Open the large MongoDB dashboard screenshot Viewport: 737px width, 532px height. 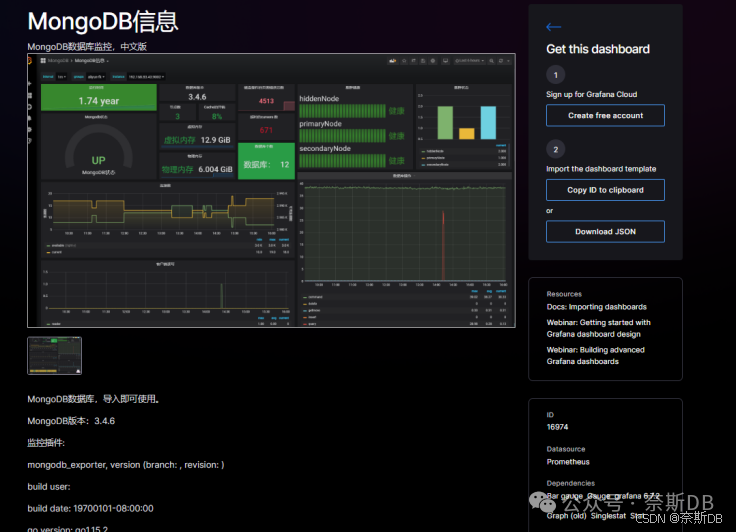click(271, 190)
